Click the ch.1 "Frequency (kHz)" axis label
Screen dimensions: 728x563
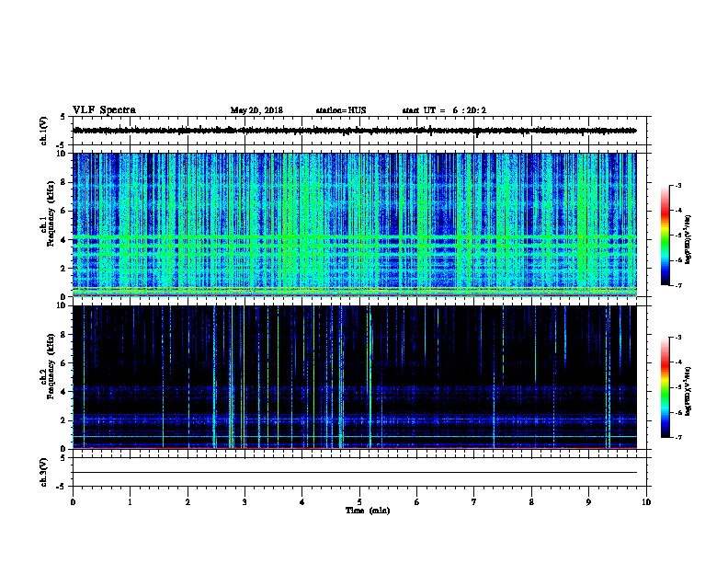51,213
